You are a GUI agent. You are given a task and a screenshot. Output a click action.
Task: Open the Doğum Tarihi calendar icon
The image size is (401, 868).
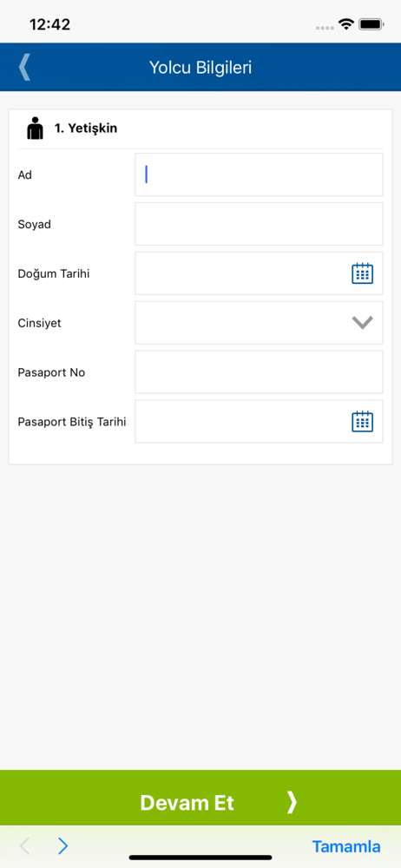pos(362,273)
